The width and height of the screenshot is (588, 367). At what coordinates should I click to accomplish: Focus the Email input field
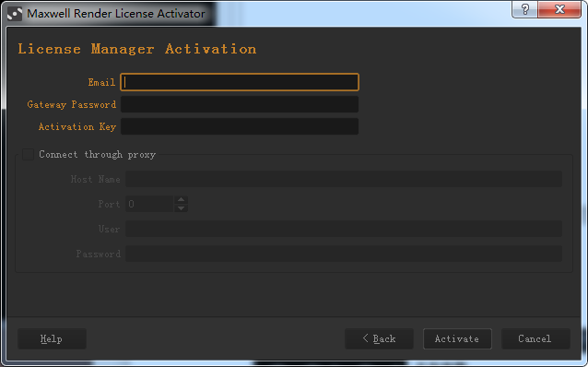tap(240, 82)
